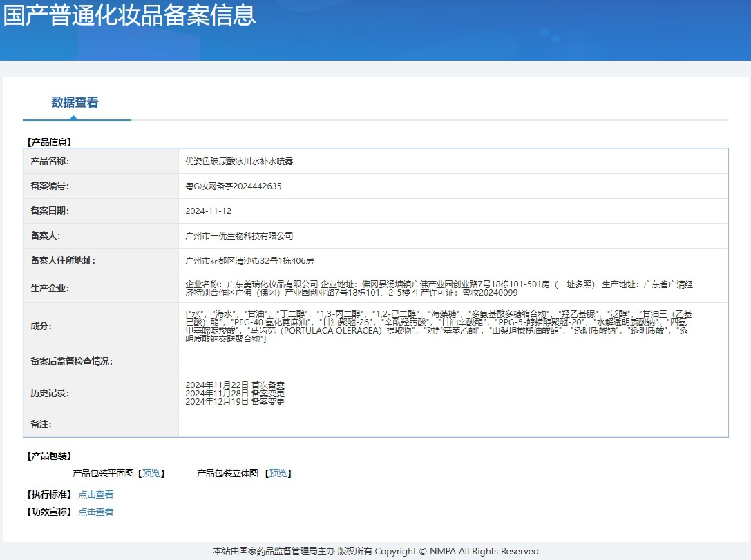This screenshot has height=560, width=751.
Task: Open 点击查看 link next to 功效宣称
Action: point(96,512)
